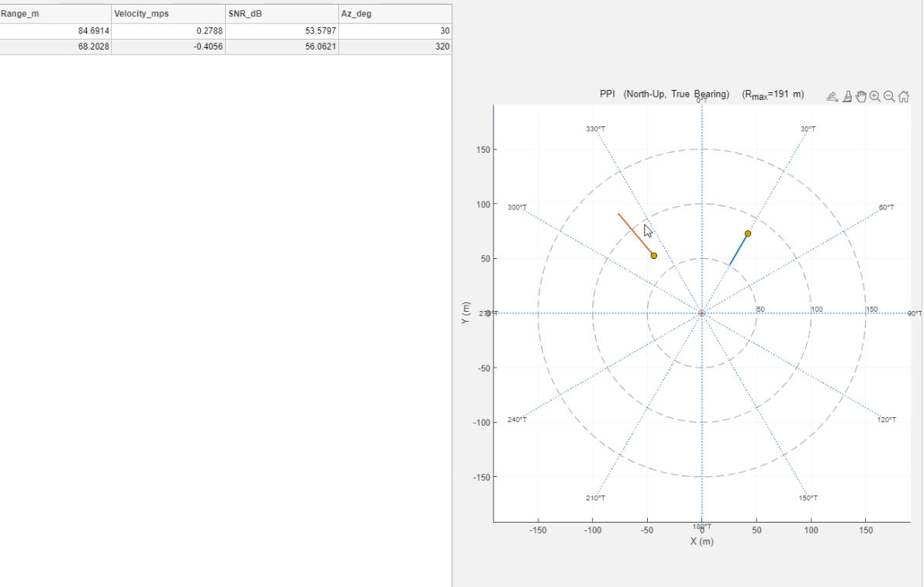
Task: Click the PPI plot title text
Action: 664,95
